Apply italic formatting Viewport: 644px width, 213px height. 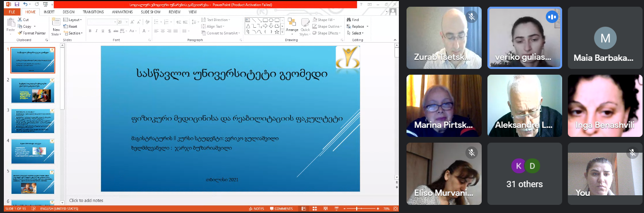pos(97,31)
